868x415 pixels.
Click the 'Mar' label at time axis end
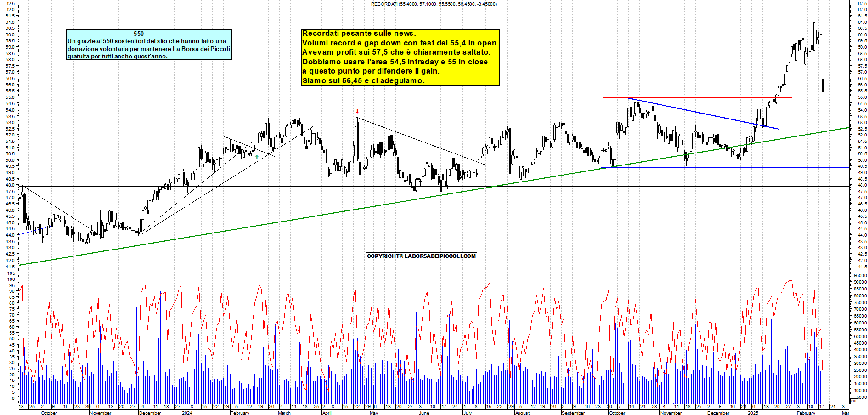coord(845,413)
